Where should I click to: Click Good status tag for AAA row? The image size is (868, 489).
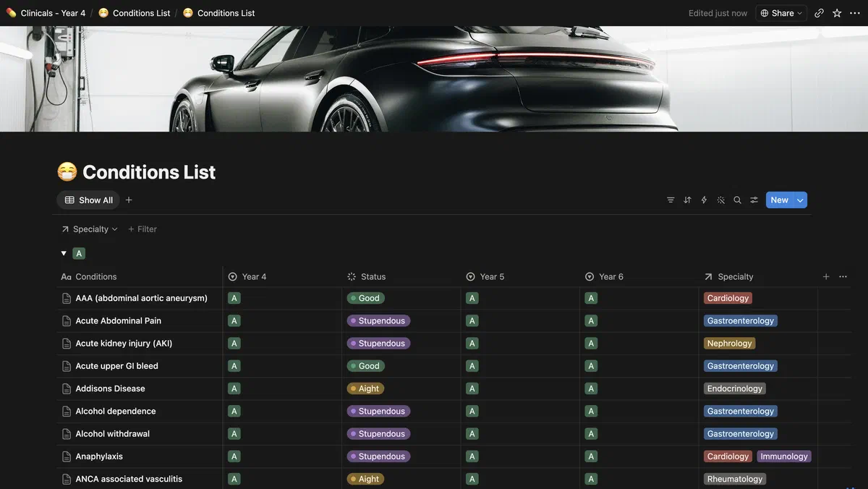click(365, 298)
